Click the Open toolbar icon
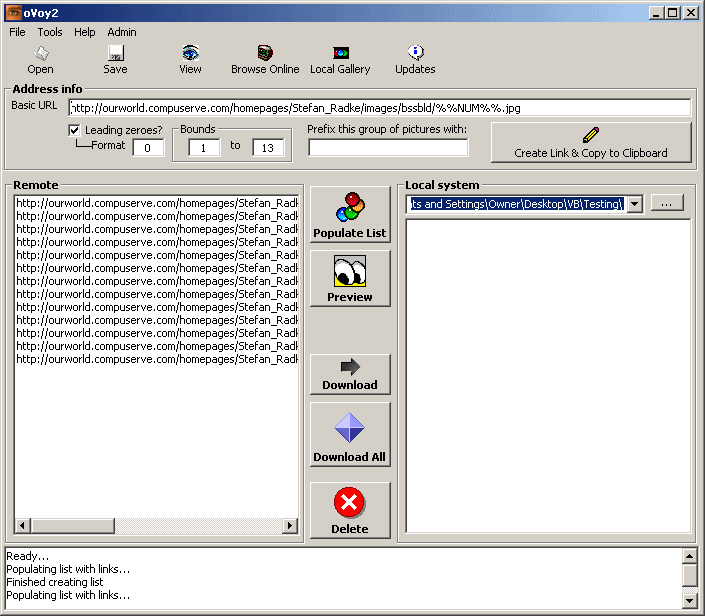 (41, 59)
